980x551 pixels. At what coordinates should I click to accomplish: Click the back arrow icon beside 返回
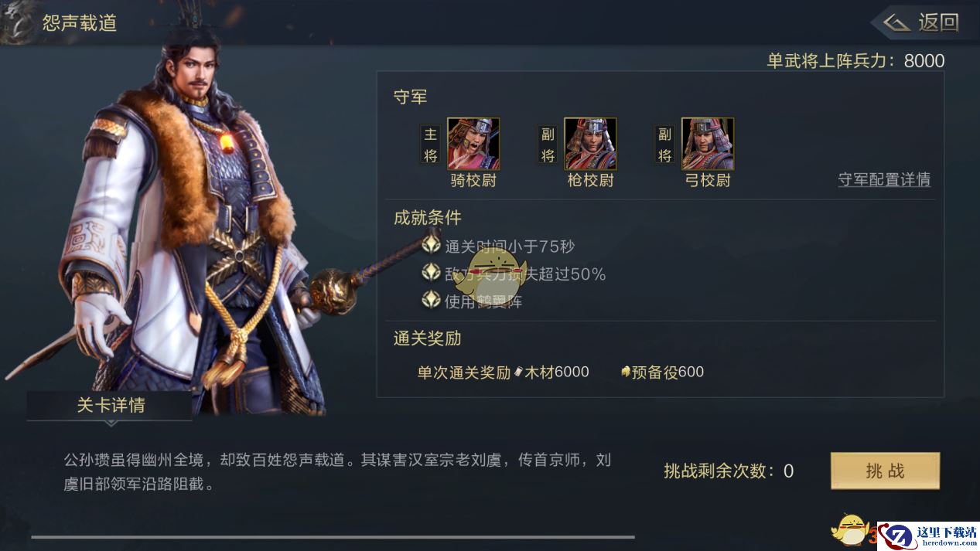(896, 22)
